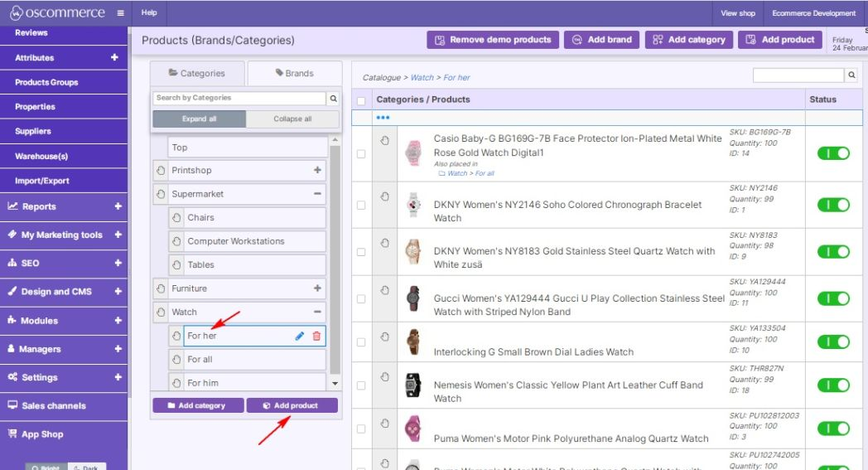Click the red trash icon for For her

pyautogui.click(x=316, y=336)
